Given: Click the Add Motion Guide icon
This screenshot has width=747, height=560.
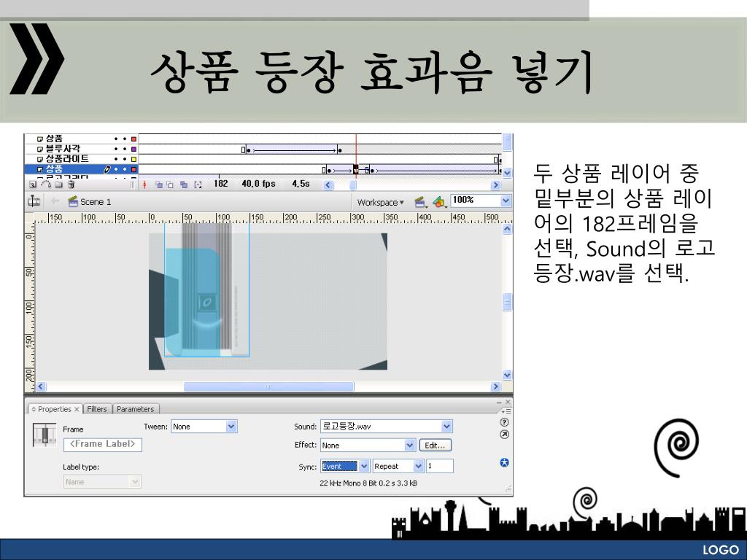Looking at the screenshot, I should [46, 184].
